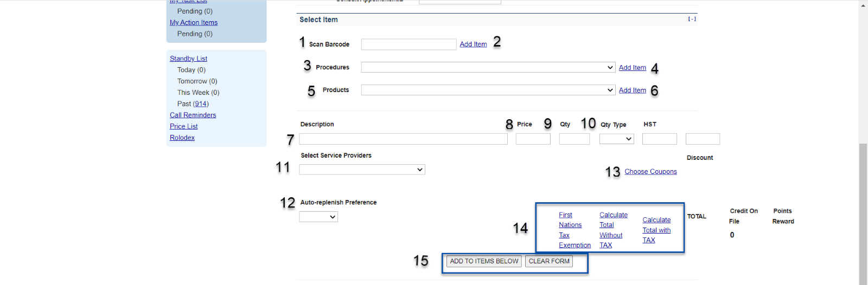
Task: Open the Qty Type dropdown
Action: (x=616, y=139)
